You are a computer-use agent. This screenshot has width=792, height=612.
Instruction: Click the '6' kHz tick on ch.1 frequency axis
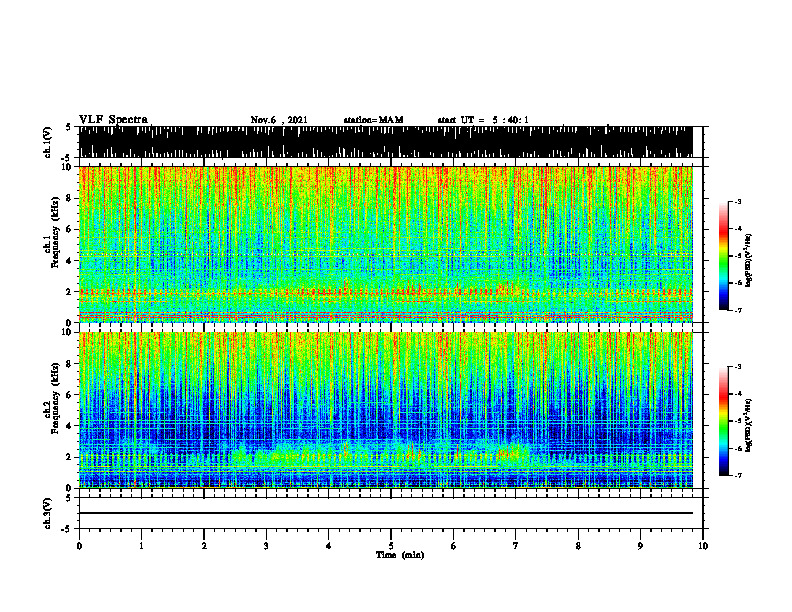click(x=69, y=230)
